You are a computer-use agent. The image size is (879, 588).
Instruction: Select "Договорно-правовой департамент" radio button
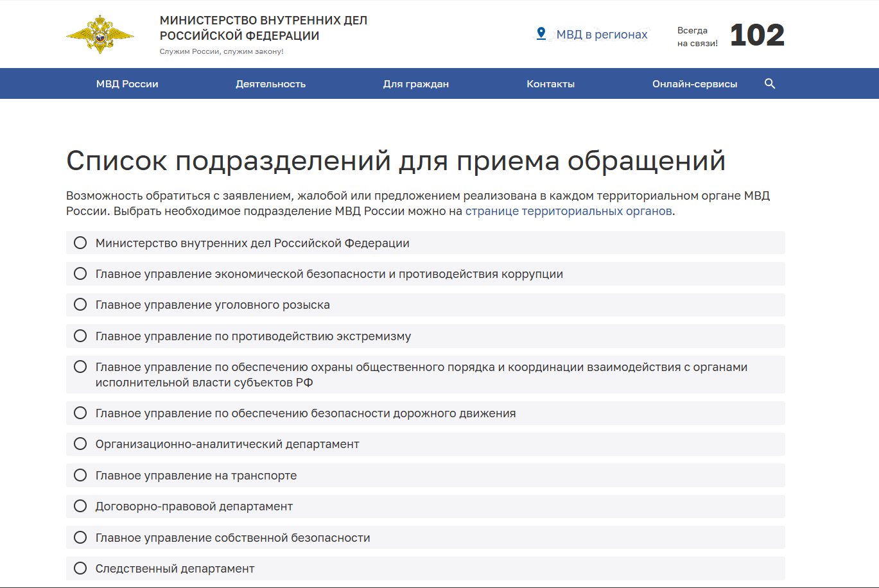point(80,506)
